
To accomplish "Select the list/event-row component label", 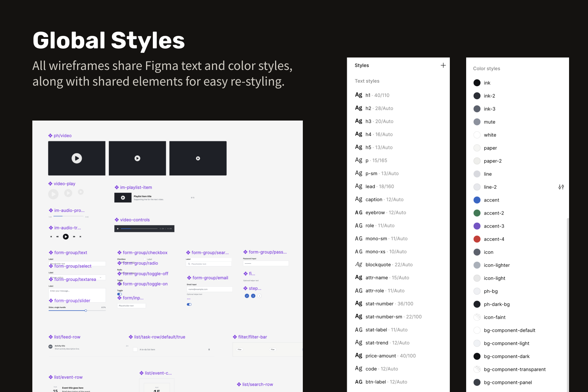I will (x=66, y=377).
